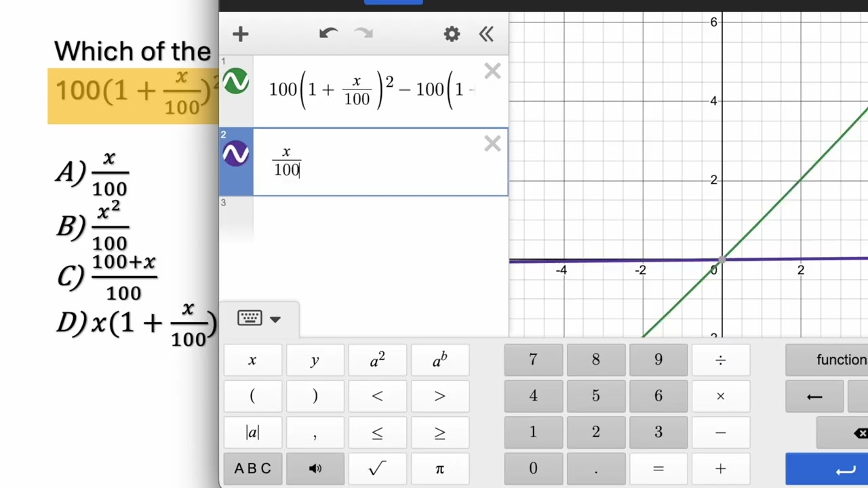868x488 pixels.
Task: Tap the equals key
Action: tap(658, 469)
